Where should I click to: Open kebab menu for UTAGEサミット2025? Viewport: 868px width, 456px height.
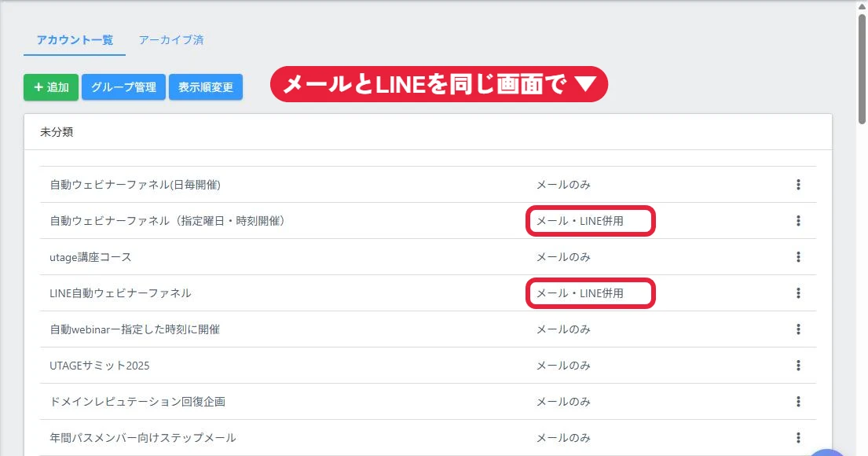tap(798, 365)
